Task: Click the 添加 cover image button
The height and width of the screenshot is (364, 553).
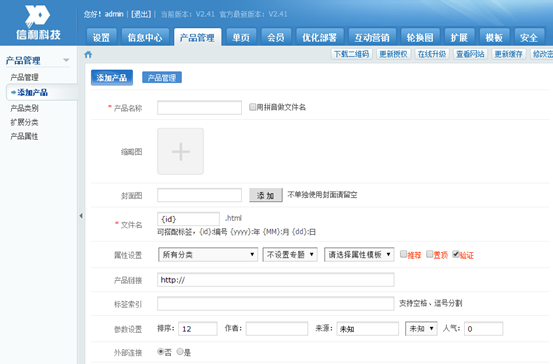Action: coord(266,195)
